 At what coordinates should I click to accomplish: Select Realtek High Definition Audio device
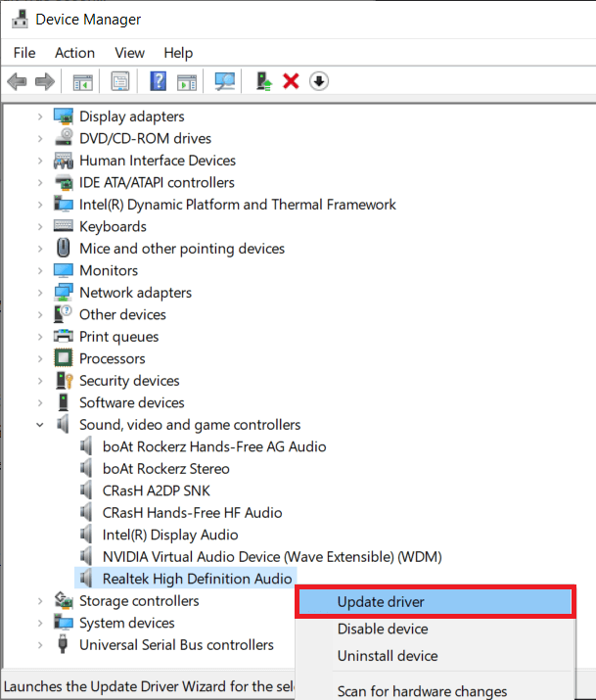click(197, 579)
